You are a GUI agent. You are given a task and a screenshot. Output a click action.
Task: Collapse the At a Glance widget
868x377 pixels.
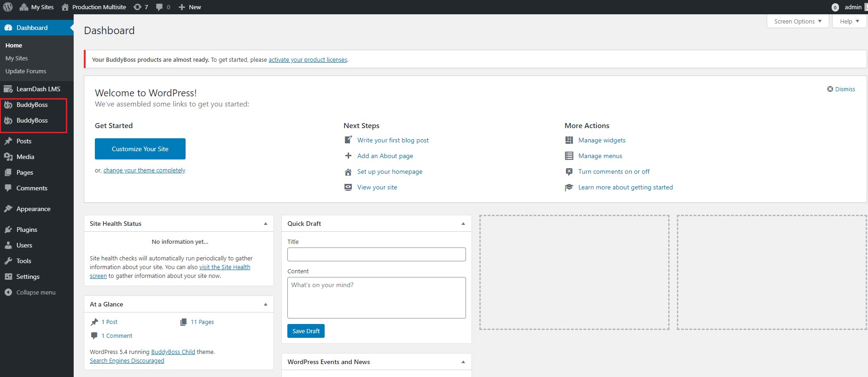click(x=266, y=304)
